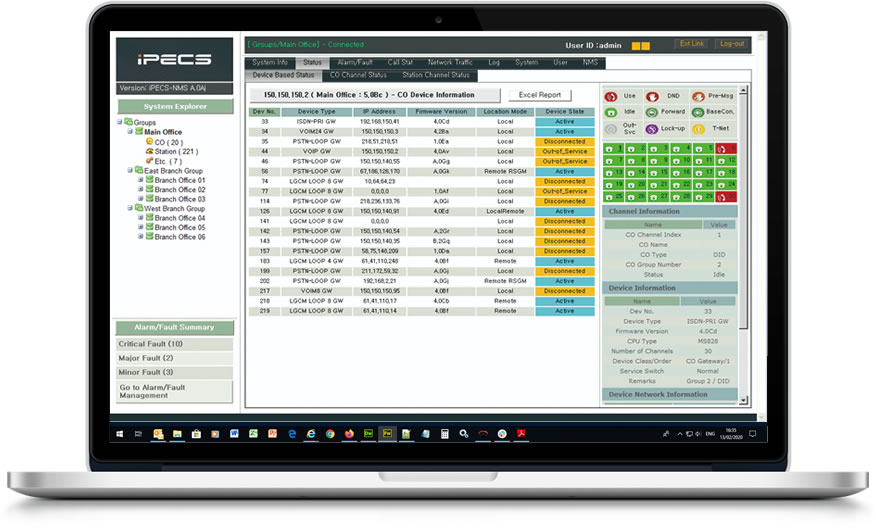This screenshot has width=876, height=529.
Task: Collapse the East Branch Group node
Action: coord(130,170)
